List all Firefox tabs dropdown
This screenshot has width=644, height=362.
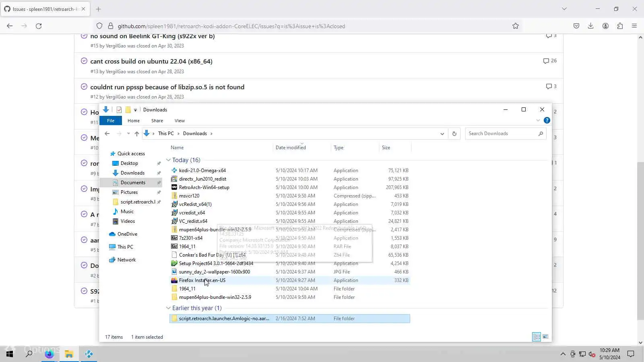[x=564, y=9]
